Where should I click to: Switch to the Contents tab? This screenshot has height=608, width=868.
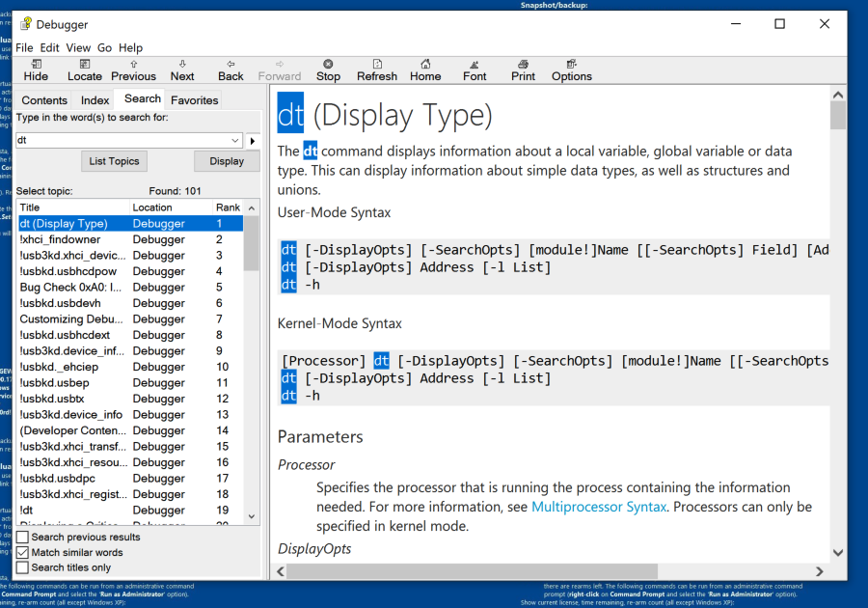click(x=44, y=100)
